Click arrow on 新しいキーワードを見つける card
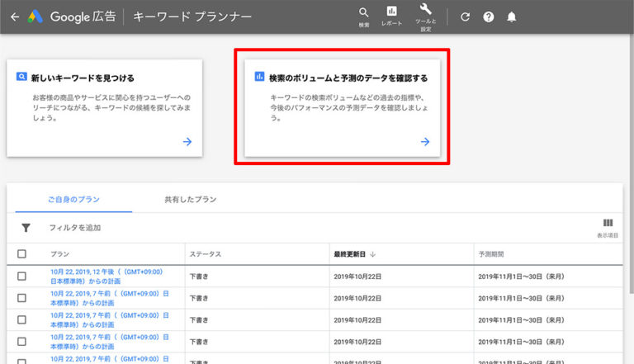 pyautogui.click(x=187, y=142)
